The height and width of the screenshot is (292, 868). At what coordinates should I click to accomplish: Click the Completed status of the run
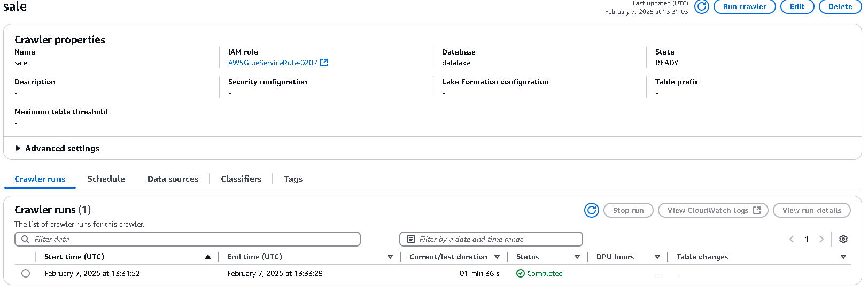point(539,273)
